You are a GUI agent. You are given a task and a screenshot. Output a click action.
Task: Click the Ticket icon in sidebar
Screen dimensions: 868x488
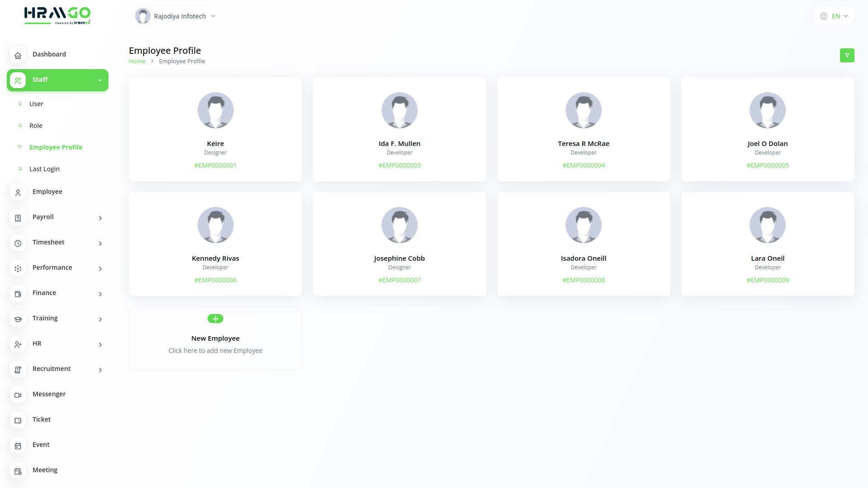point(18,420)
